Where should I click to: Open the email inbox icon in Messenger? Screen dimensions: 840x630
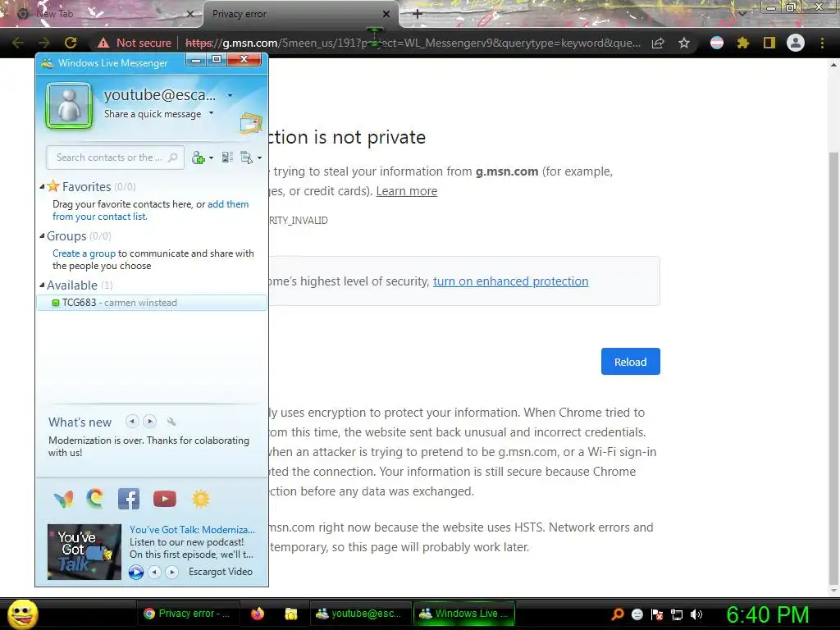[x=251, y=124]
